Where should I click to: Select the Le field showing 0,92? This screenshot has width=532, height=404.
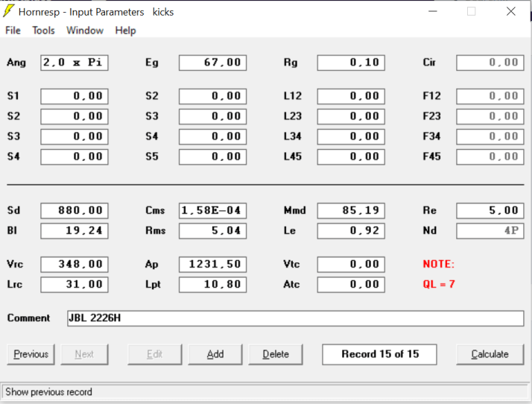click(x=351, y=231)
